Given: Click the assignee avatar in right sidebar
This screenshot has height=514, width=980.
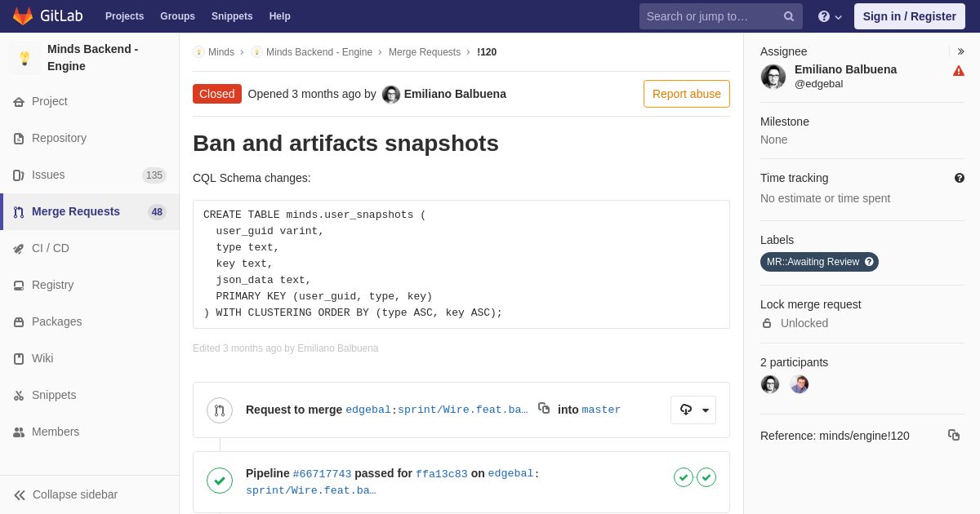Looking at the screenshot, I should click(773, 77).
